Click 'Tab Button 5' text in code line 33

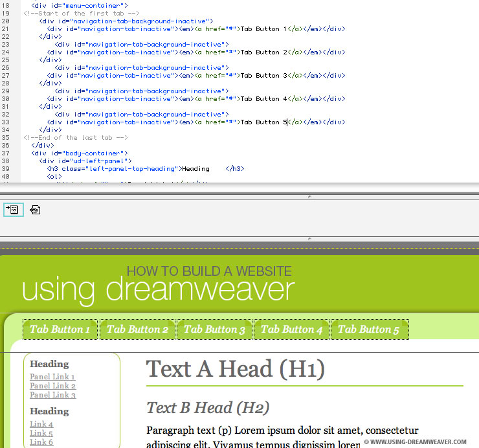click(x=263, y=122)
